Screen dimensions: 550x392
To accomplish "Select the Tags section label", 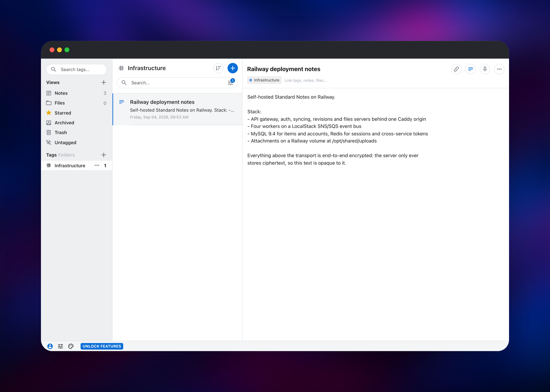I will (51, 155).
